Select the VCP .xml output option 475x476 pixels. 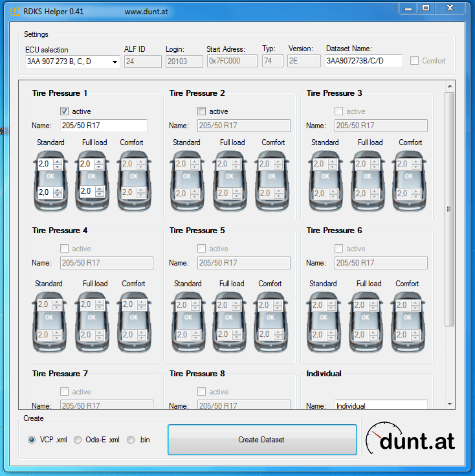tap(32, 440)
